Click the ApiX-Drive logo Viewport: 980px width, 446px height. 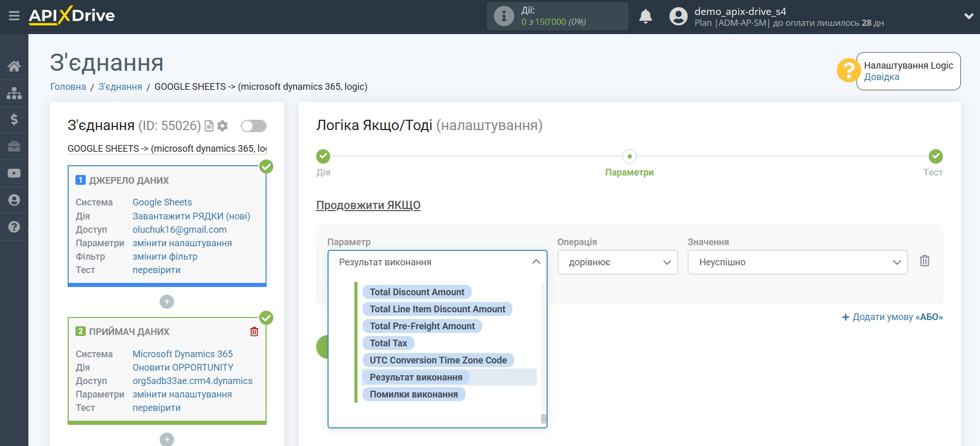(x=72, y=15)
